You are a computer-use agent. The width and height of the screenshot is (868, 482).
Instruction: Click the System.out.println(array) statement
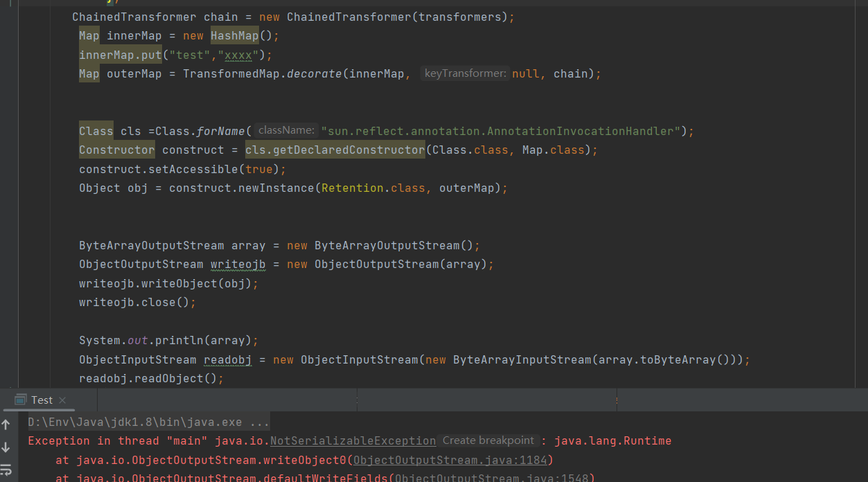coord(168,340)
